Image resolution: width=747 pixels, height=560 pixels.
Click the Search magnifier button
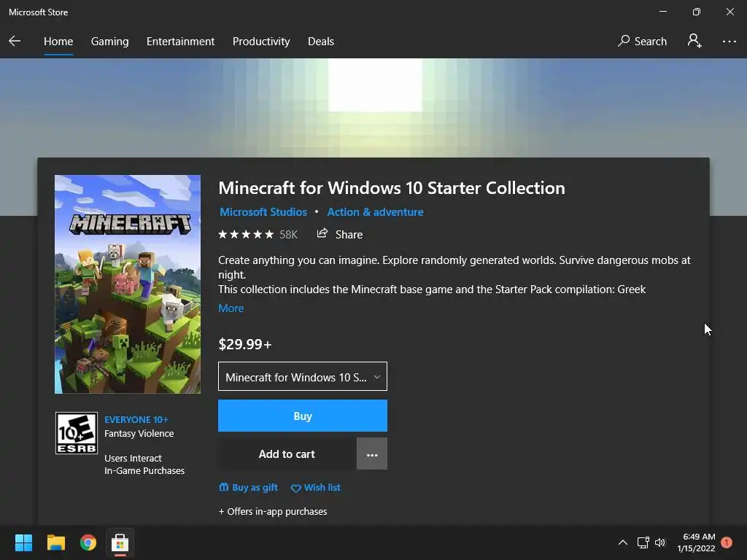(x=642, y=41)
